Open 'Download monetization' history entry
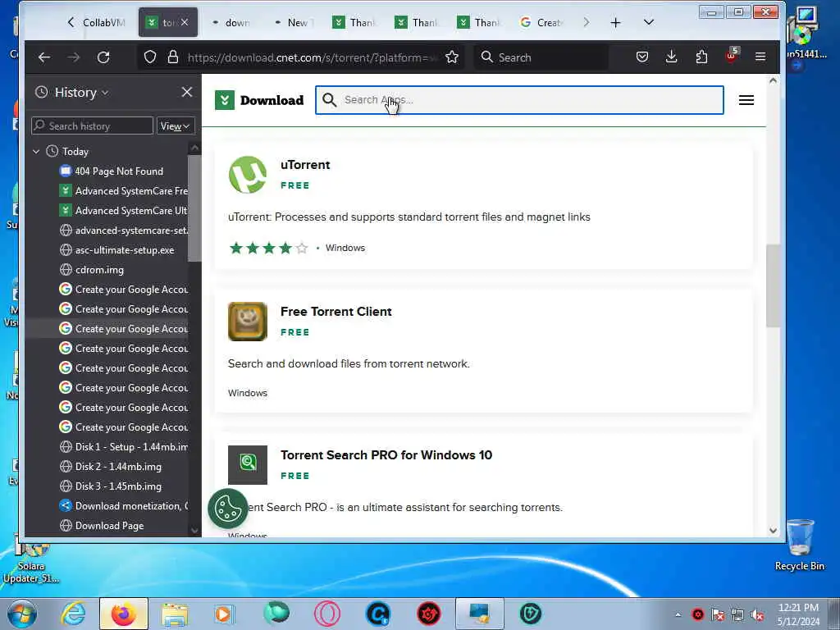Image resolution: width=840 pixels, height=630 pixels. click(x=124, y=505)
